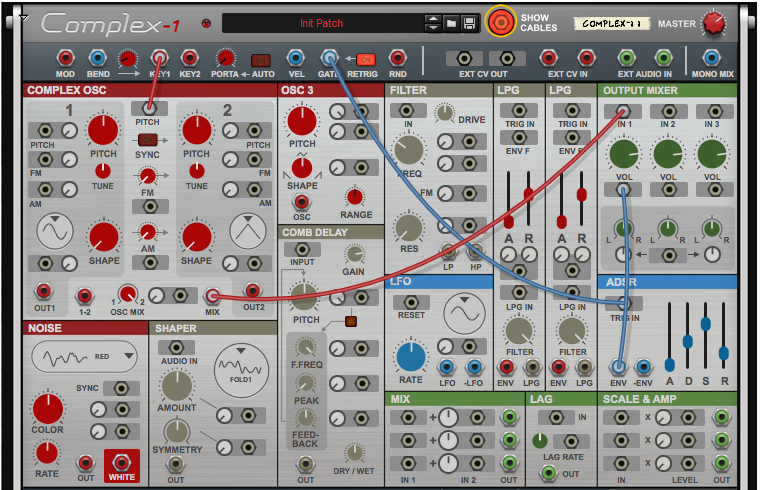
Task: Click the OUT2 jack
Action: click(253, 291)
